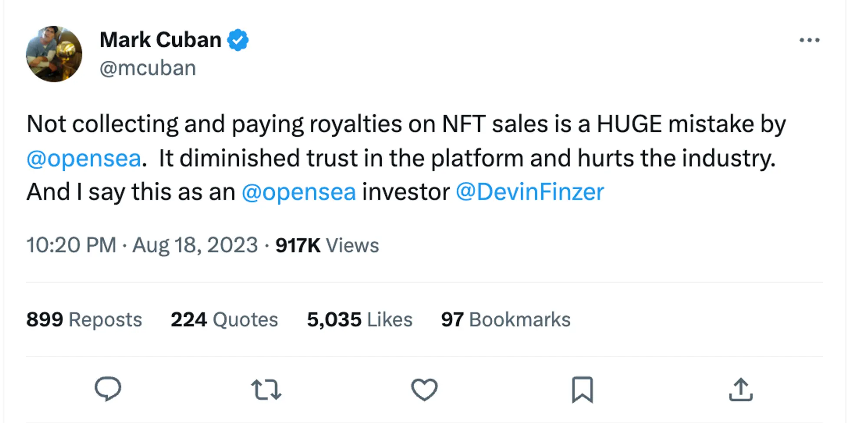868x423 pixels.
Task: Click the Mark Cuban display name
Action: pos(160,39)
